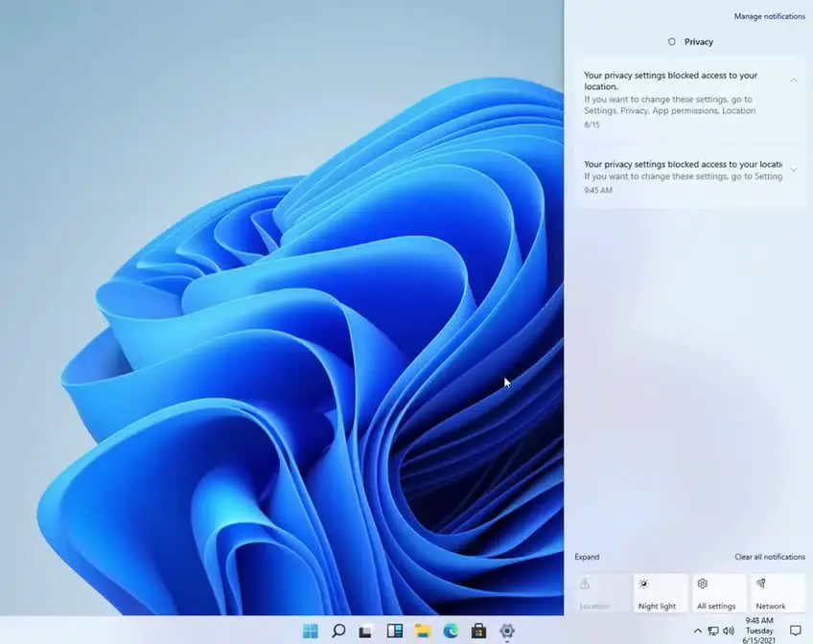This screenshot has width=813, height=644.
Task: Open Microsoft Store from the taskbar
Action: (x=478, y=631)
